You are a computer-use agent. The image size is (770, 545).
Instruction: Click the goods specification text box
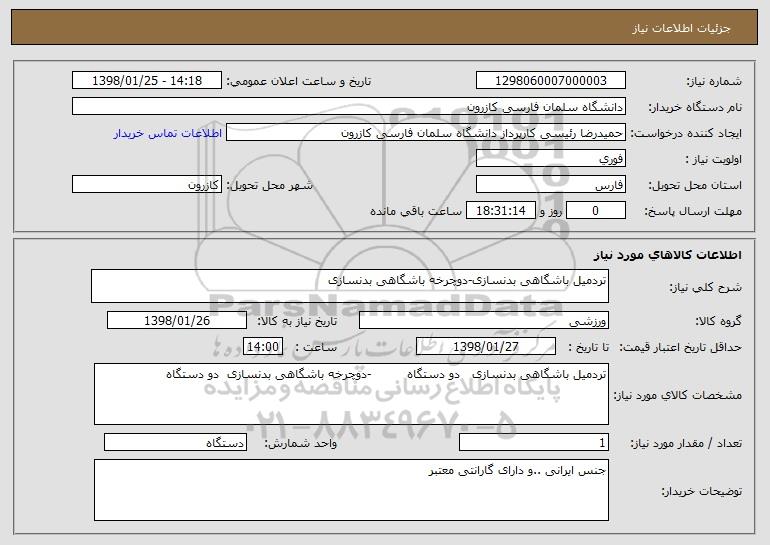351,394
